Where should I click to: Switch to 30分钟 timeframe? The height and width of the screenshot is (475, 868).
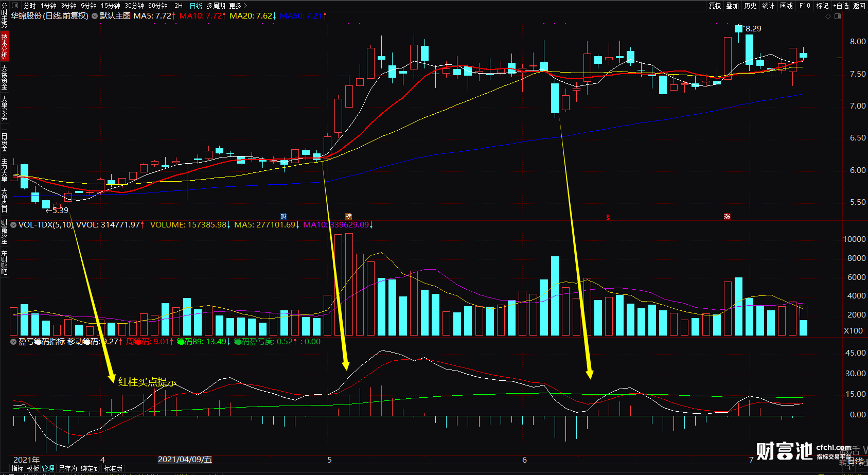(134, 6)
